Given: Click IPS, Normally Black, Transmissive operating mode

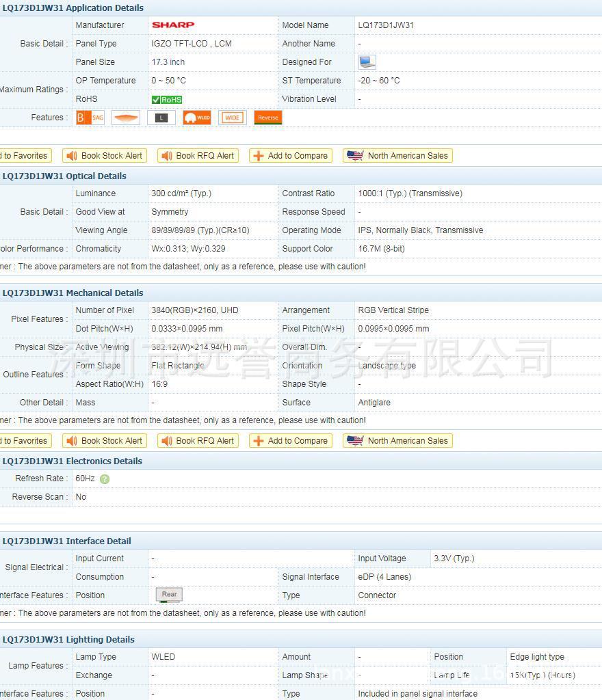Looking at the screenshot, I should click(x=421, y=230).
